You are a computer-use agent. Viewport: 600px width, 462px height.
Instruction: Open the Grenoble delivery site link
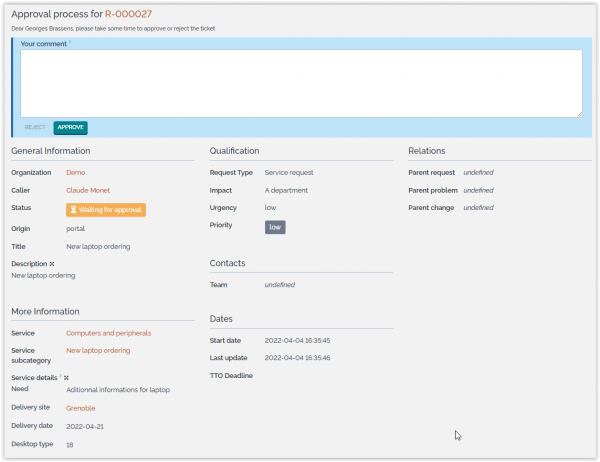[80, 408]
